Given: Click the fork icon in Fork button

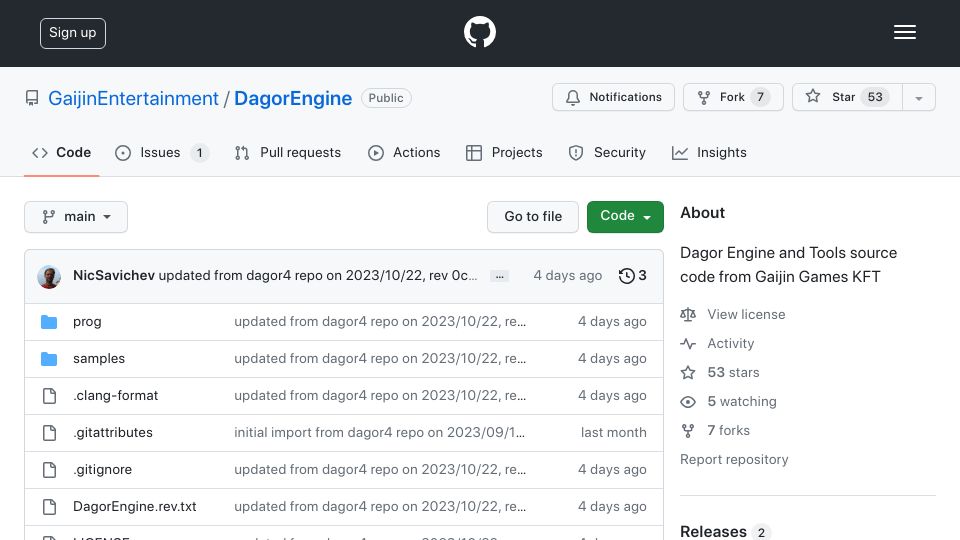Looking at the screenshot, I should tap(703, 97).
